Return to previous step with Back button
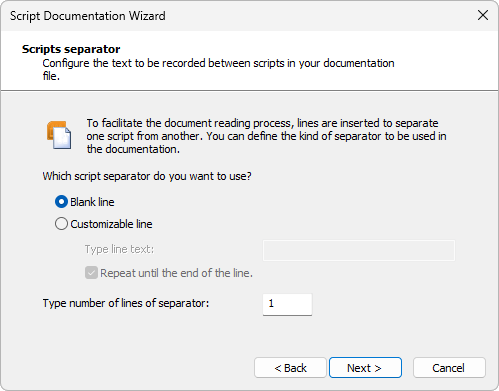The height and width of the screenshot is (391, 499). tap(290, 368)
